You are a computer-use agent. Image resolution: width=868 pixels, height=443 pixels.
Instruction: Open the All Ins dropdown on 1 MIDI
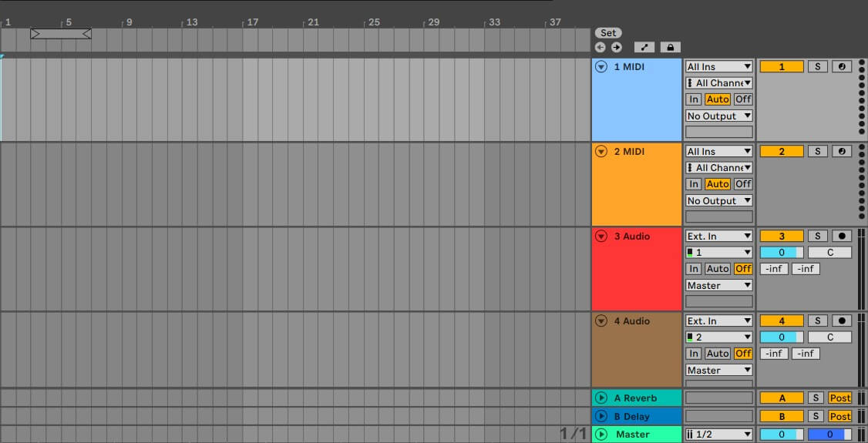click(718, 67)
